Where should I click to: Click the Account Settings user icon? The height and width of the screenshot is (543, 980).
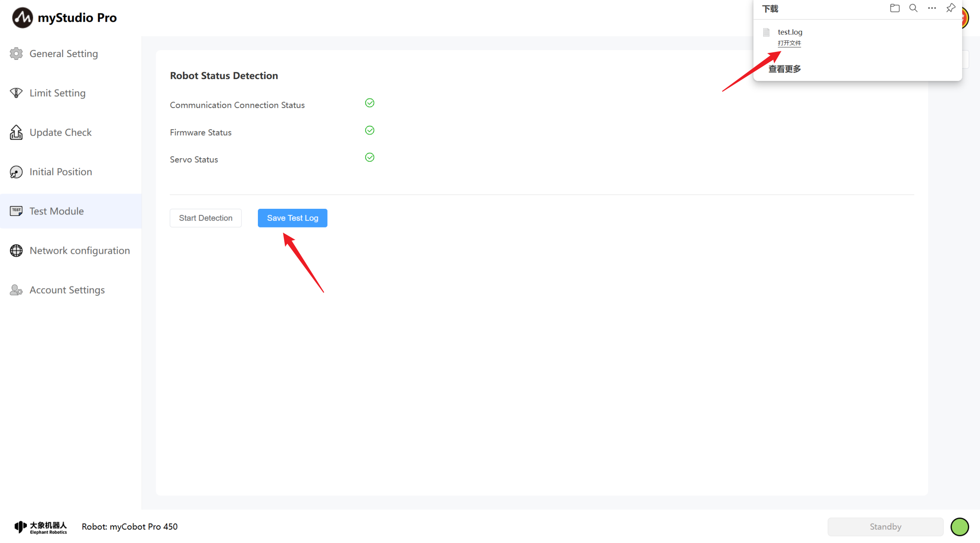16,290
